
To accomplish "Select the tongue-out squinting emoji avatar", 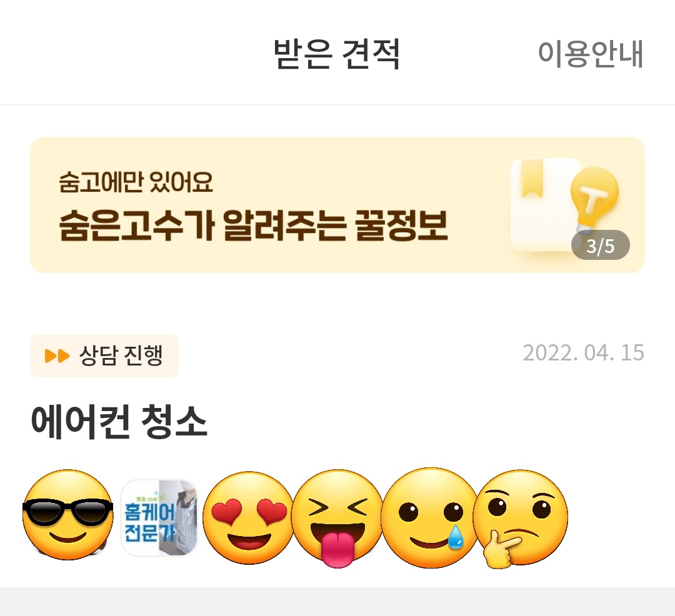I will [337, 519].
